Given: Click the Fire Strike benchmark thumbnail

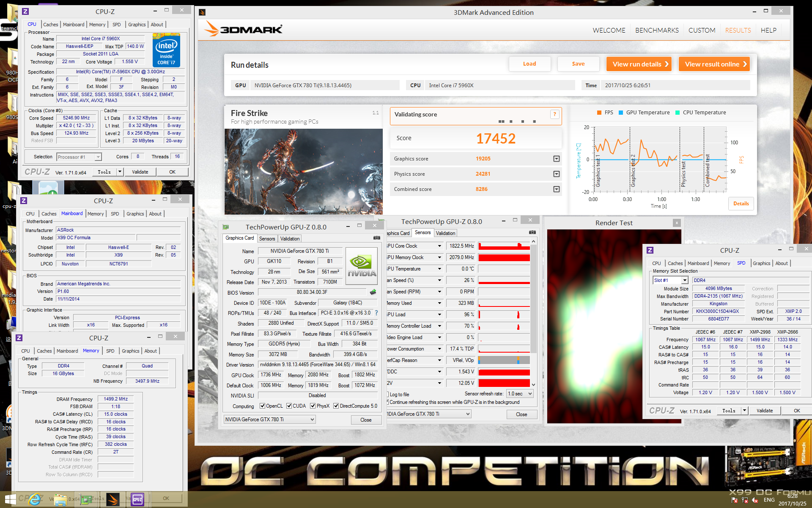Looking at the screenshot, I should coord(304,171).
